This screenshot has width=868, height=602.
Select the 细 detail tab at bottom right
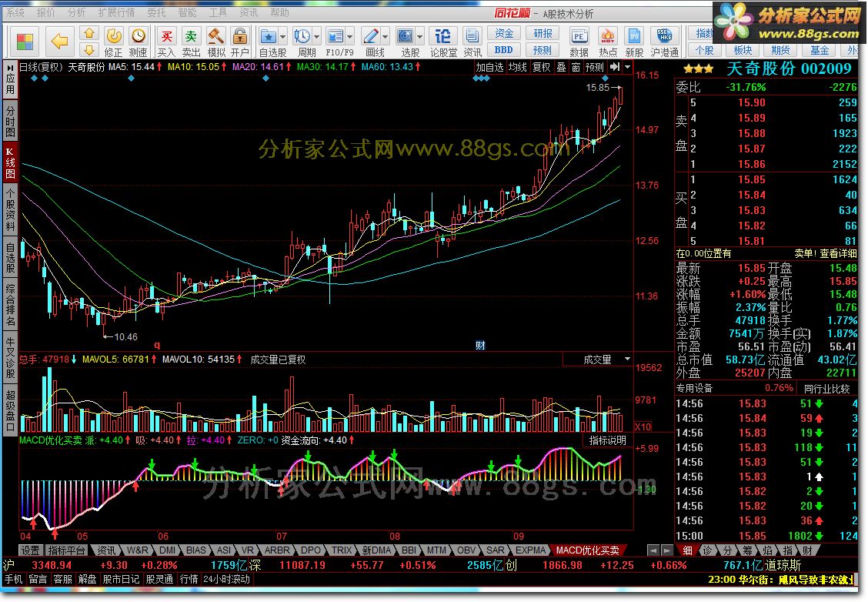[687, 550]
